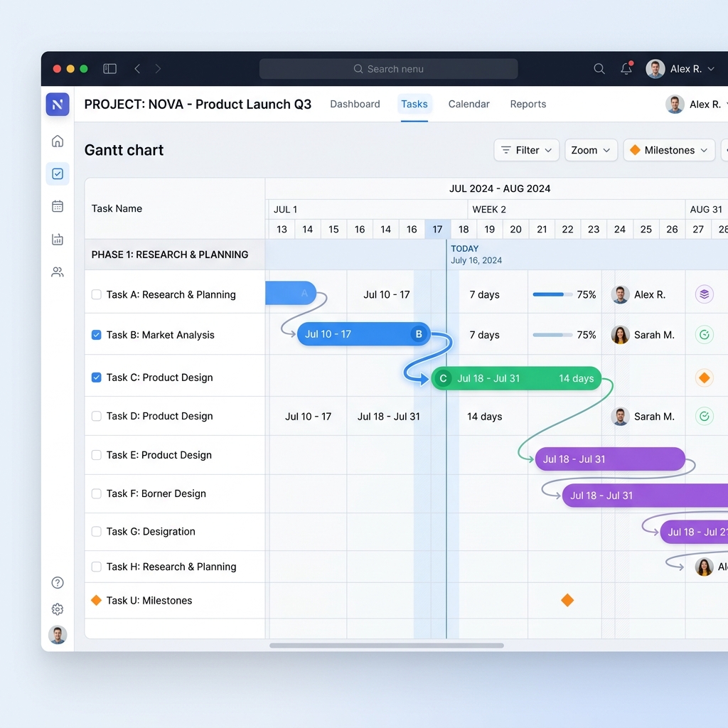728x728 pixels.
Task: Open the Home icon in sidebar
Action: click(58, 141)
